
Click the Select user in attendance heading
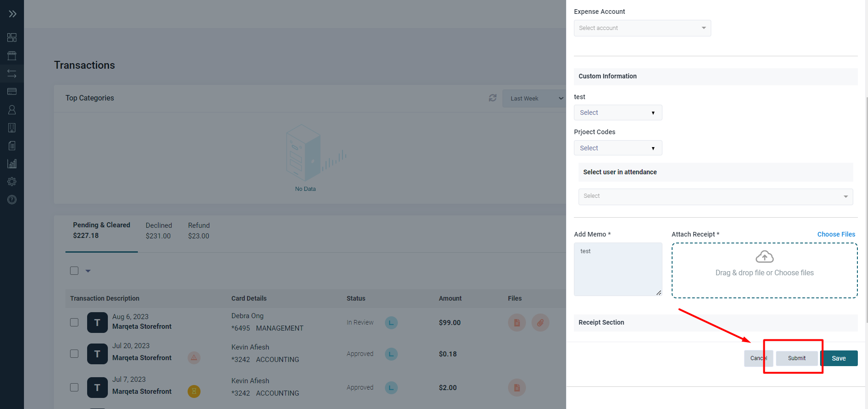620,172
